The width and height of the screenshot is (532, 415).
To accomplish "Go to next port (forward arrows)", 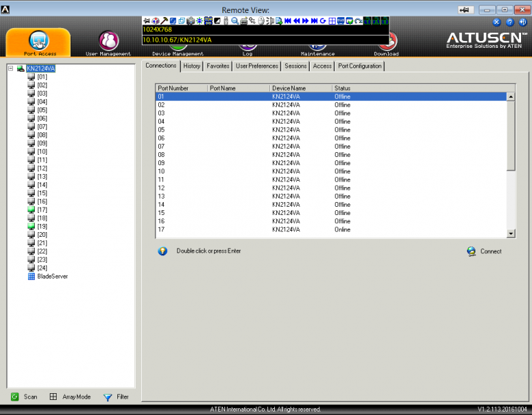I will coord(306,21).
